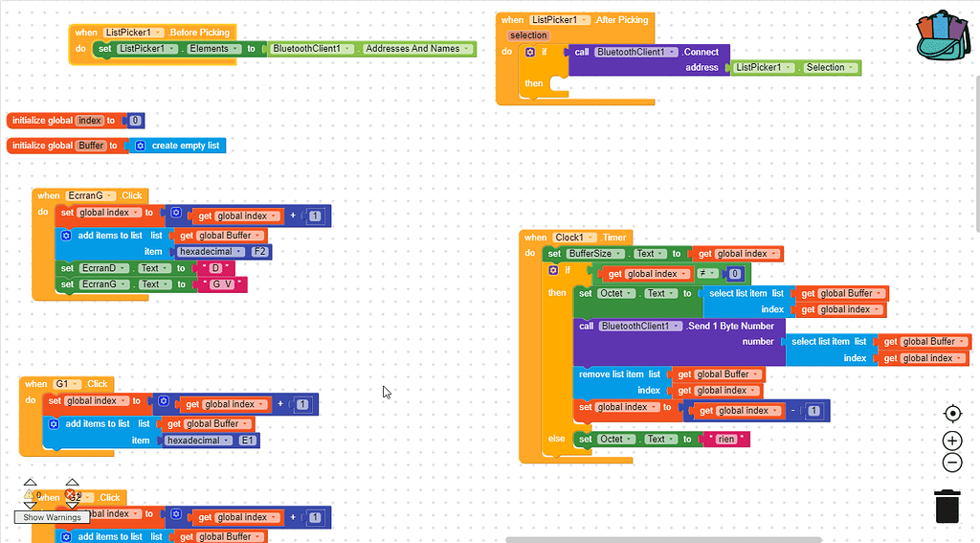Click the yellow warning triangle counter

(29, 494)
